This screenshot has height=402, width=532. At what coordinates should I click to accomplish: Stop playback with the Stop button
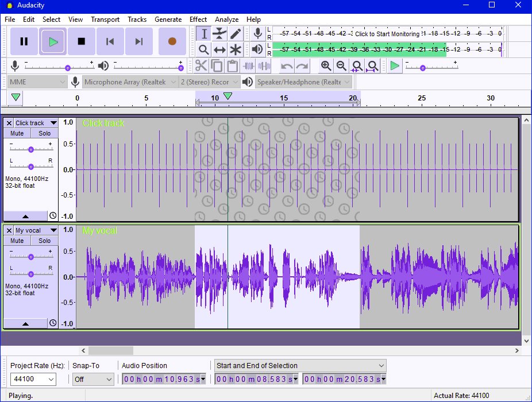point(82,41)
